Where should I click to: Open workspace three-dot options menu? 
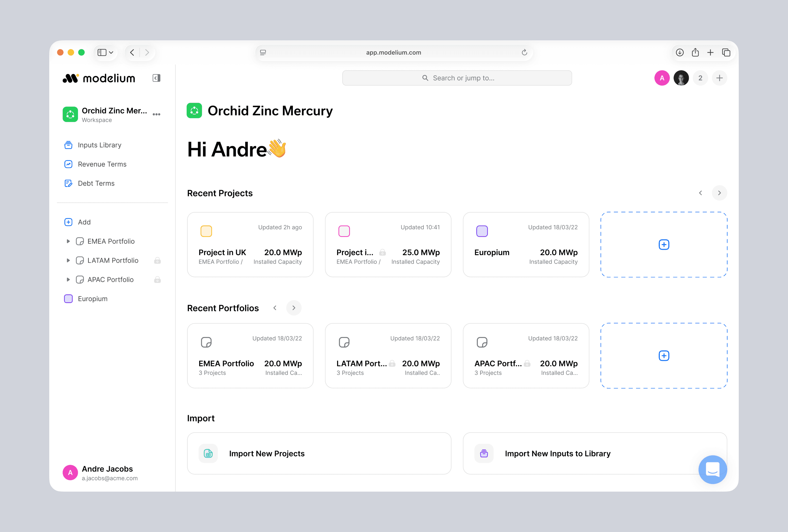(x=156, y=114)
